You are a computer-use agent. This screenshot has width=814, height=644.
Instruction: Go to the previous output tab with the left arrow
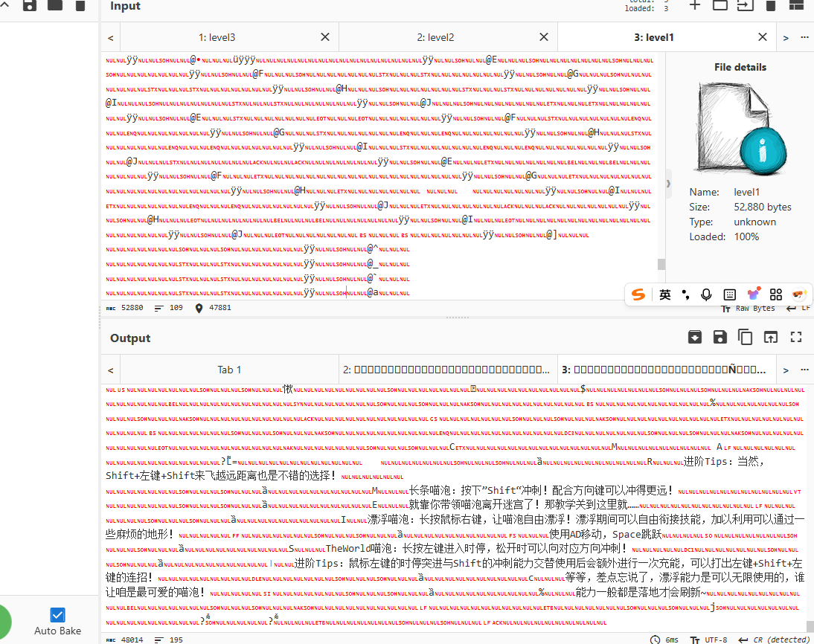pyautogui.click(x=111, y=370)
